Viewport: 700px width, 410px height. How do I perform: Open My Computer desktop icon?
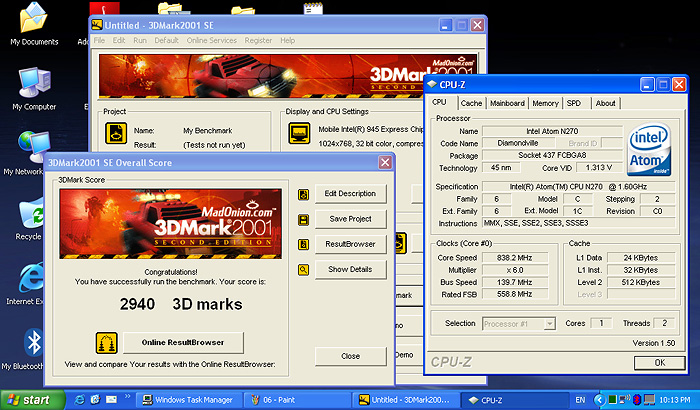coord(34,89)
